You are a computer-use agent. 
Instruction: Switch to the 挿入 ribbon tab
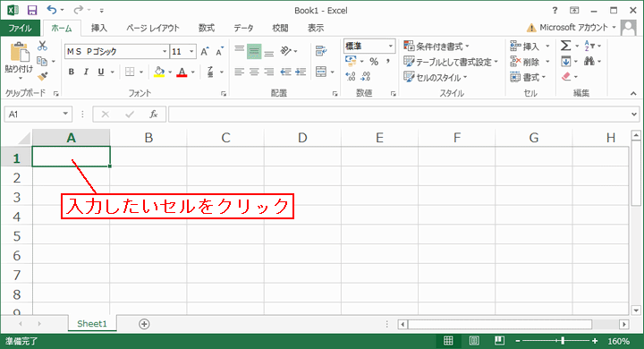(x=99, y=28)
